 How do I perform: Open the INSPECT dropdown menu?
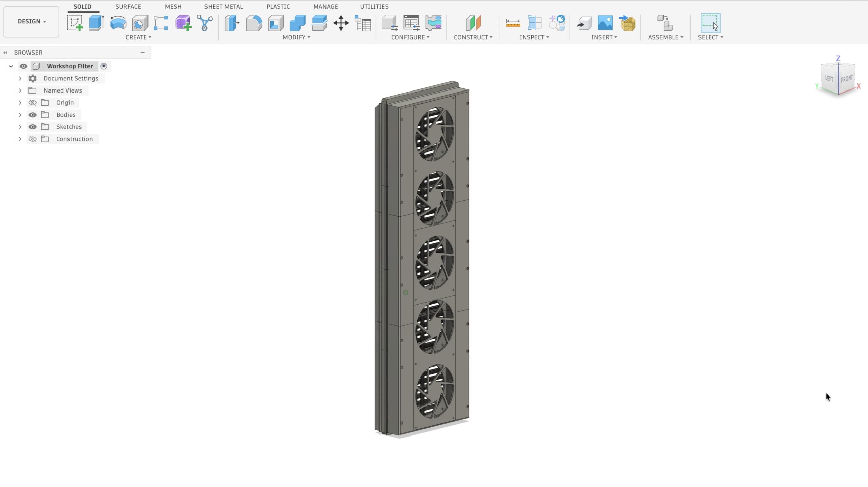pyautogui.click(x=534, y=37)
